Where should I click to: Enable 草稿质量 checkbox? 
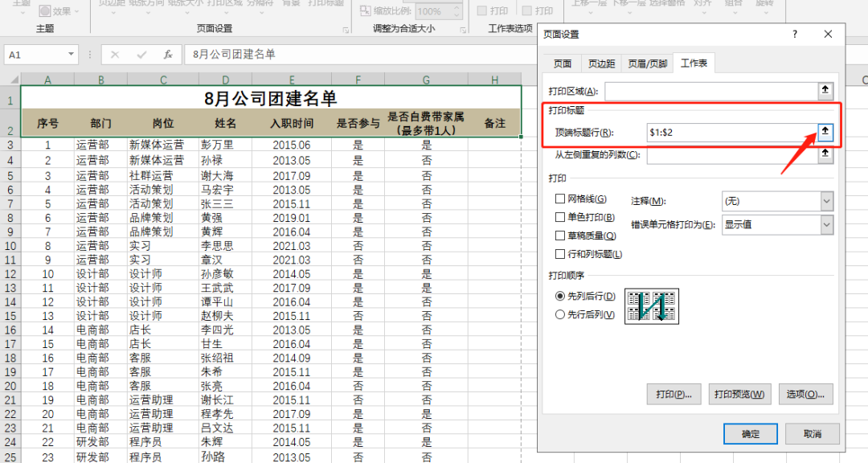(560, 236)
